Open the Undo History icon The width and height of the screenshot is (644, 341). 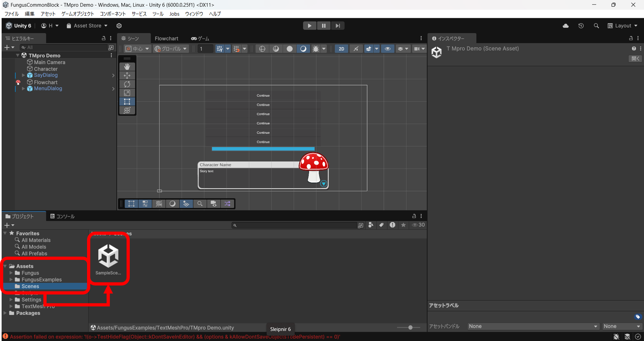[581, 26]
